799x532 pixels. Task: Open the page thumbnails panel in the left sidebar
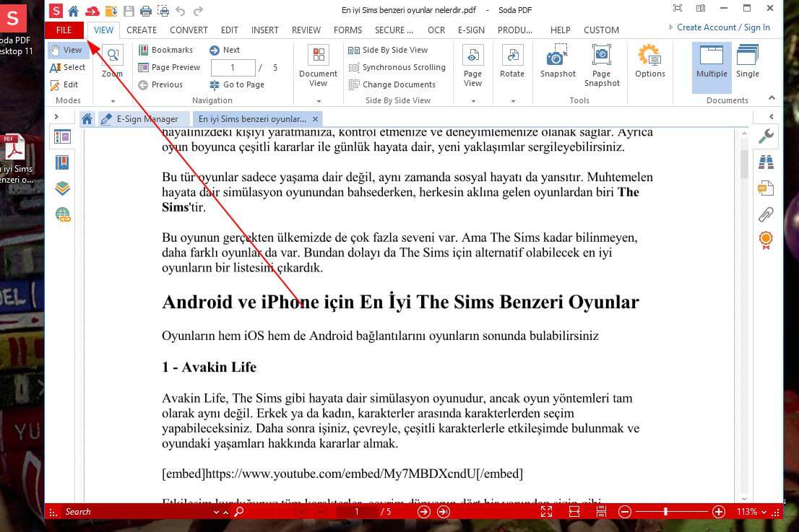pyautogui.click(x=62, y=137)
